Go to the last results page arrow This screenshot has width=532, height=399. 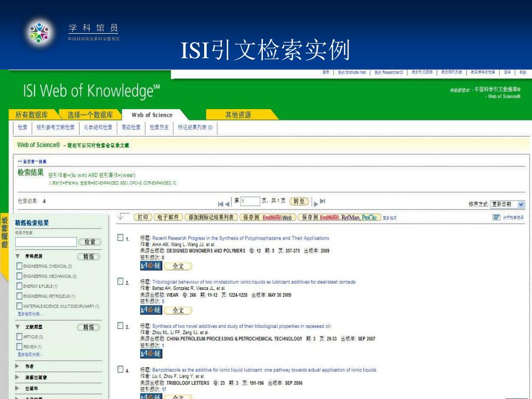(x=323, y=201)
